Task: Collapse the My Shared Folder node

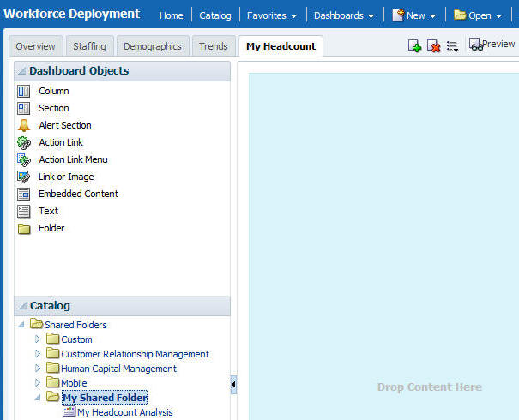Action: click(x=38, y=398)
